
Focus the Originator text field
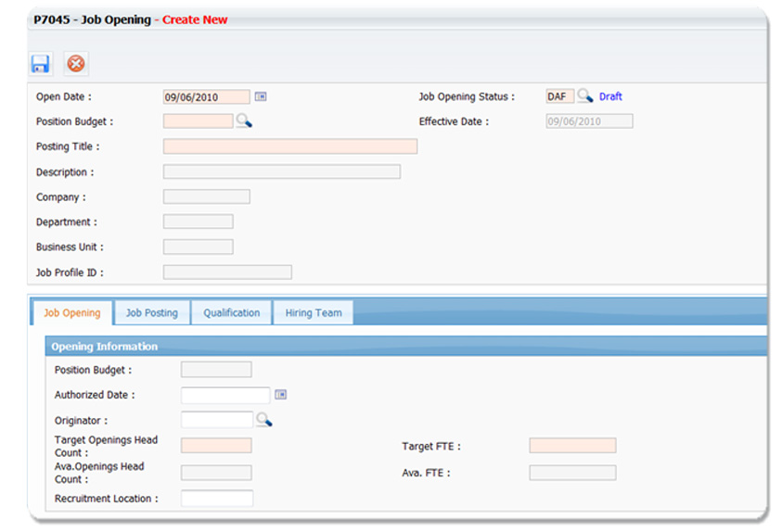pos(216,420)
